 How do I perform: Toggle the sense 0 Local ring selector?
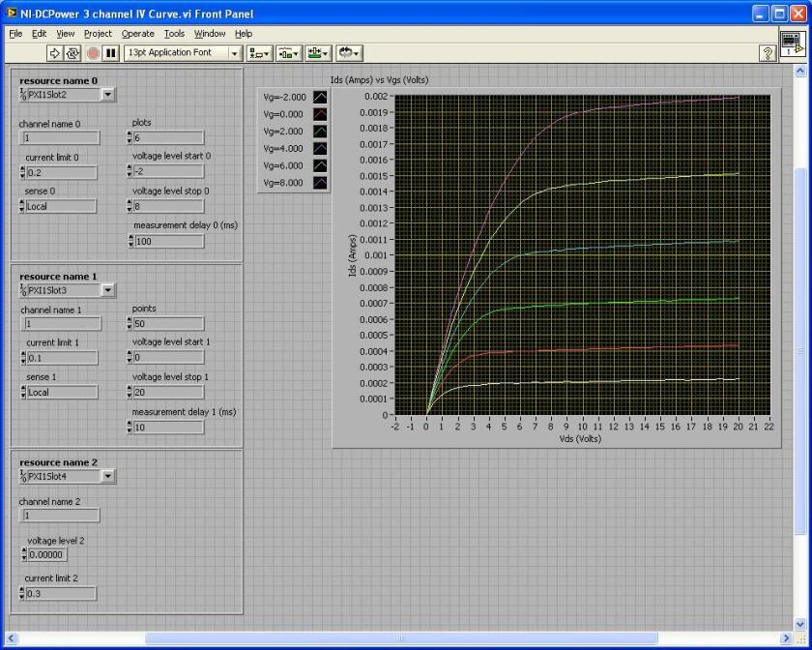pos(60,206)
